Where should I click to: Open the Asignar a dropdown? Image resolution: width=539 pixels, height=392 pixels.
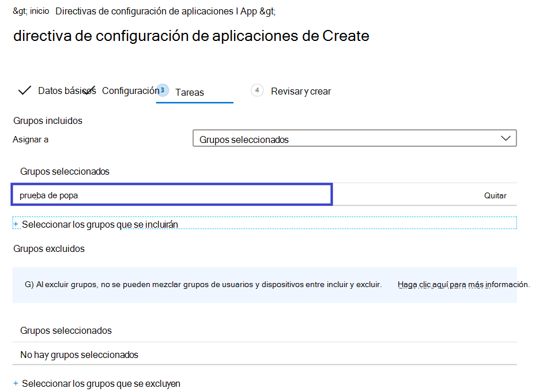[x=355, y=138]
